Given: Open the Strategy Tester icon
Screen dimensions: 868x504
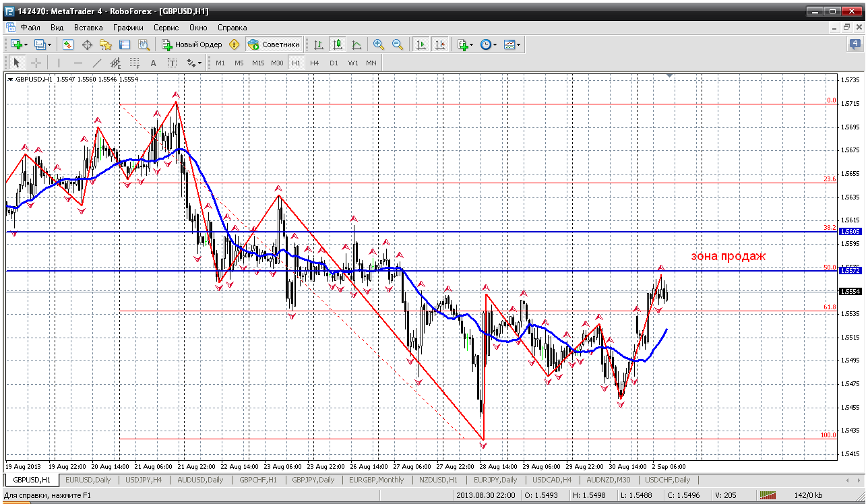Looking at the screenshot, I should pos(144,44).
